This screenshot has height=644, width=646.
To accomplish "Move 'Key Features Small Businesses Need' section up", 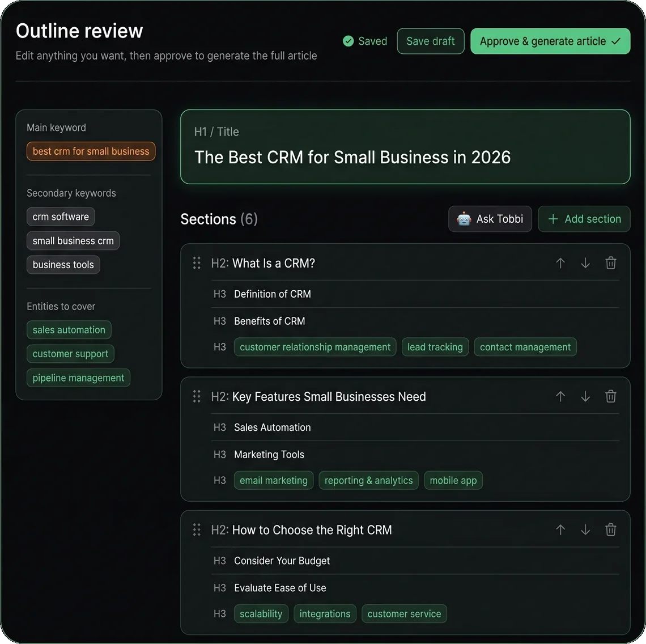I will (x=560, y=397).
